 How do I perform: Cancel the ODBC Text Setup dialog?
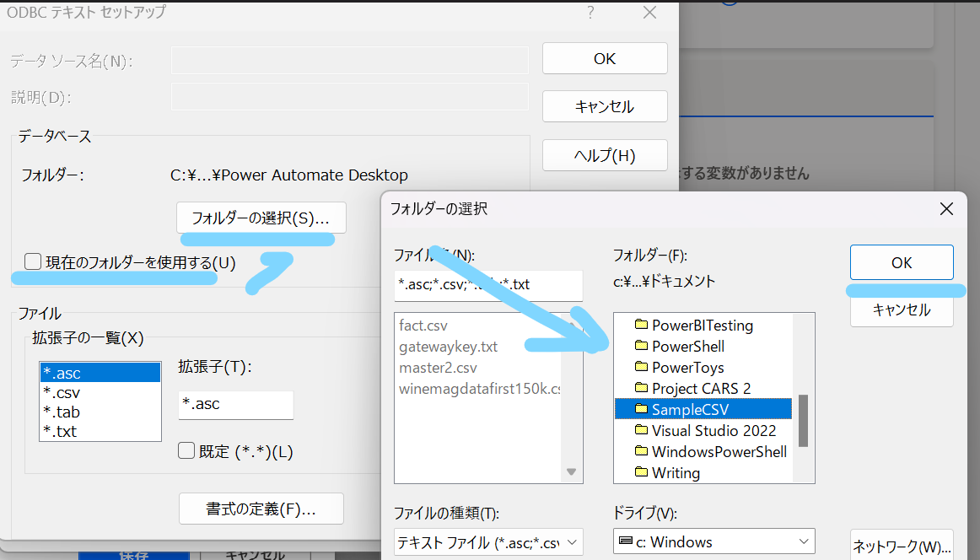[605, 107]
